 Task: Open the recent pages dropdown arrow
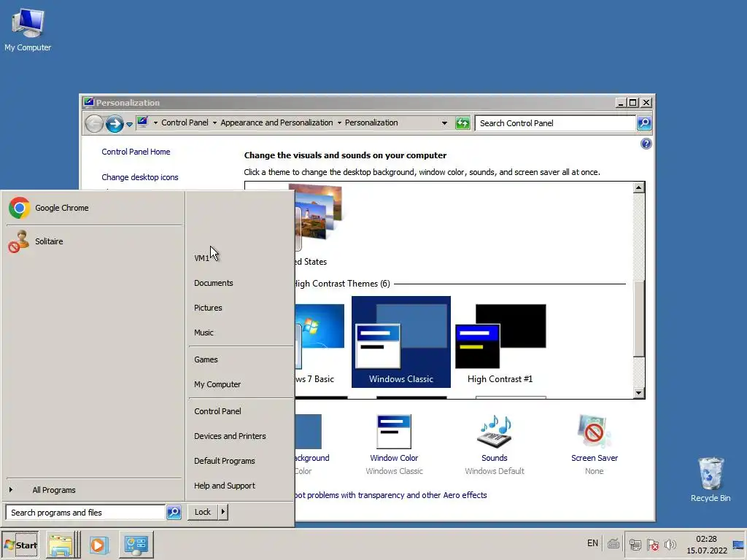129,124
